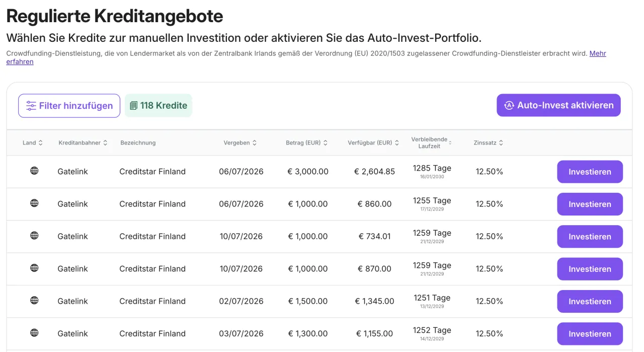Screen dimensions: 644x352
Task: Click globe icon in the € 860.00 row
Action: 34,203
